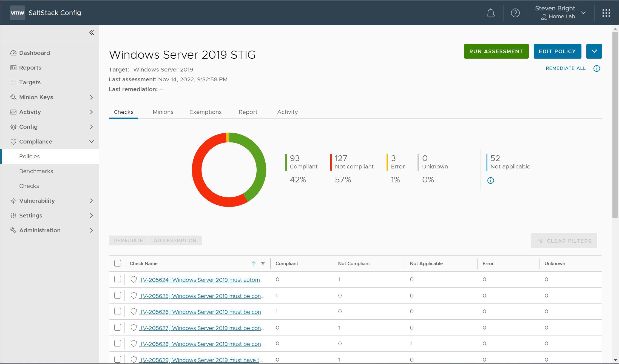Click the Not applicable info icon
Viewport: 619px width, 364px height.
[490, 180]
